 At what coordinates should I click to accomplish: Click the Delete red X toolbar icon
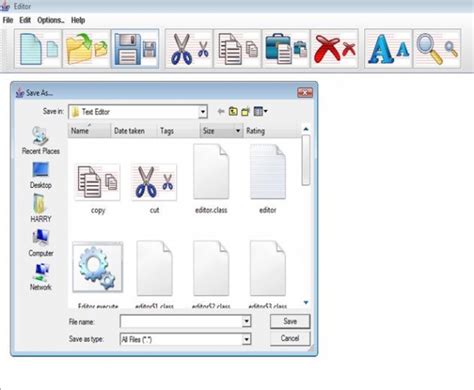(x=335, y=49)
